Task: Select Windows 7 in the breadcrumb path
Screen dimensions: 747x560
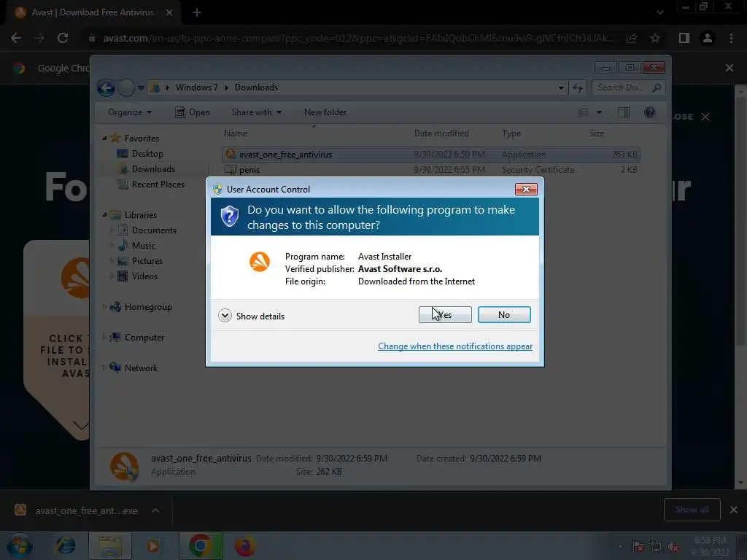Action: [x=196, y=87]
